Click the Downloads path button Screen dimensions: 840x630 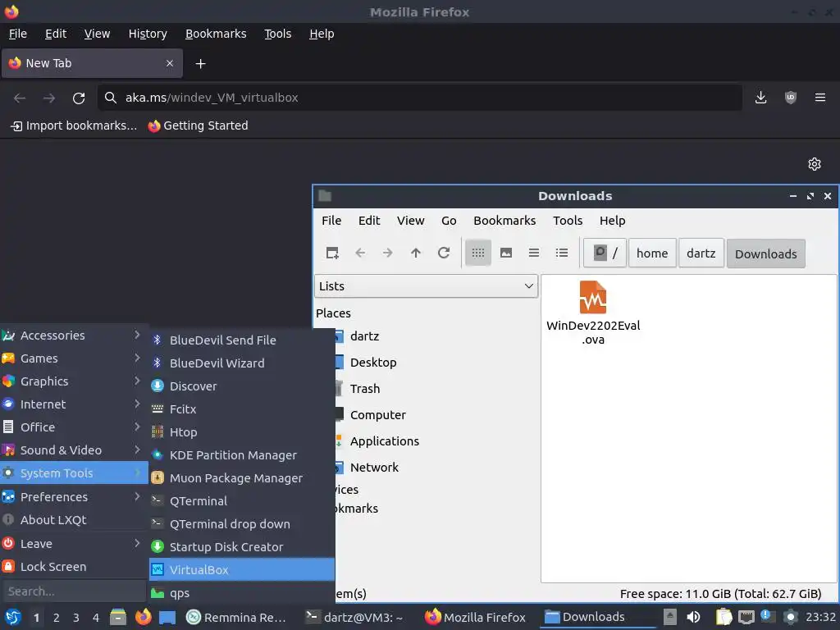(765, 253)
